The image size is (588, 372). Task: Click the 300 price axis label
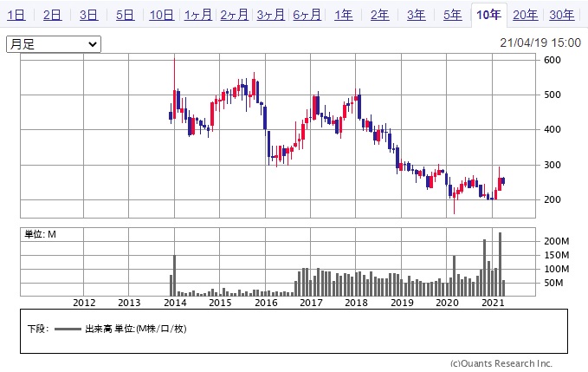pyautogui.click(x=552, y=165)
